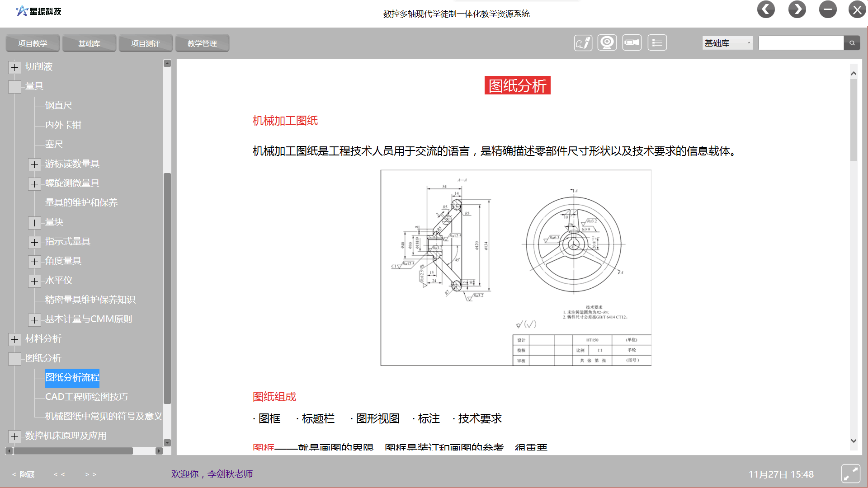Go forward with the right arrow button

[797, 9]
